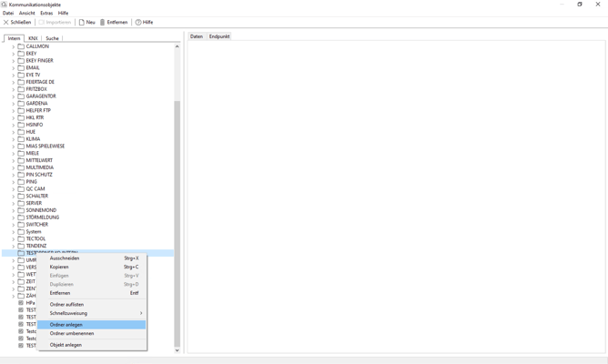
Task: Click the SERVER folder icon
Action: pyautogui.click(x=21, y=203)
